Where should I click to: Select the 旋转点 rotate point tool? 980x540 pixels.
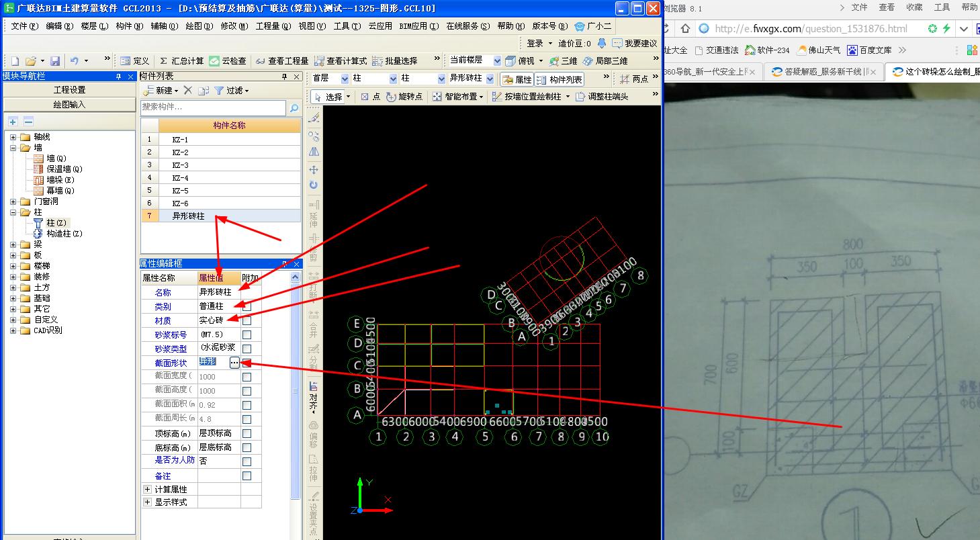[x=405, y=97]
